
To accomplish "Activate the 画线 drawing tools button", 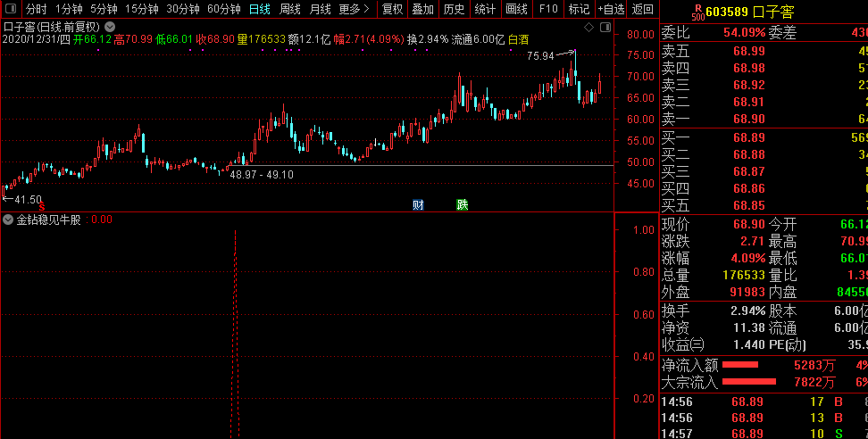I will click(517, 9).
